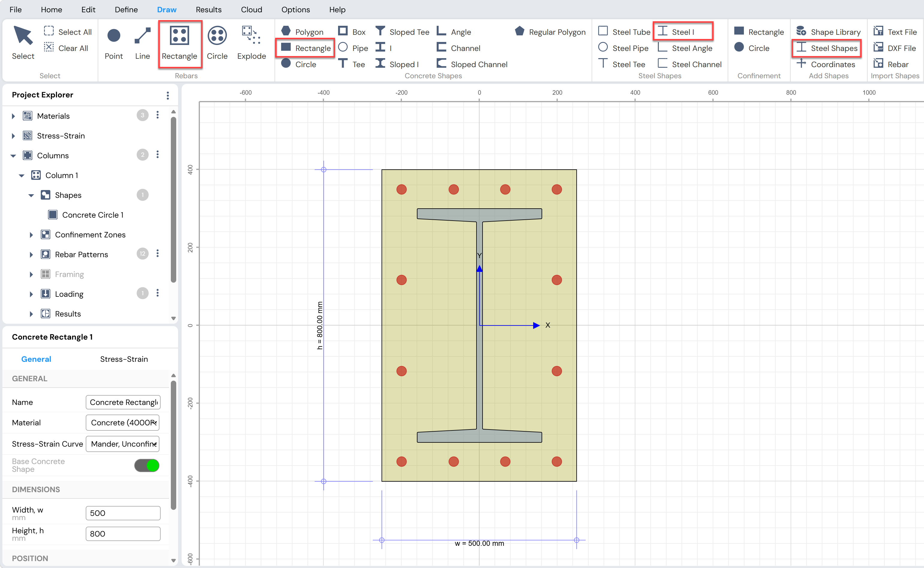Add shape by Coordinates
The height and width of the screenshot is (568, 924).
826,64
